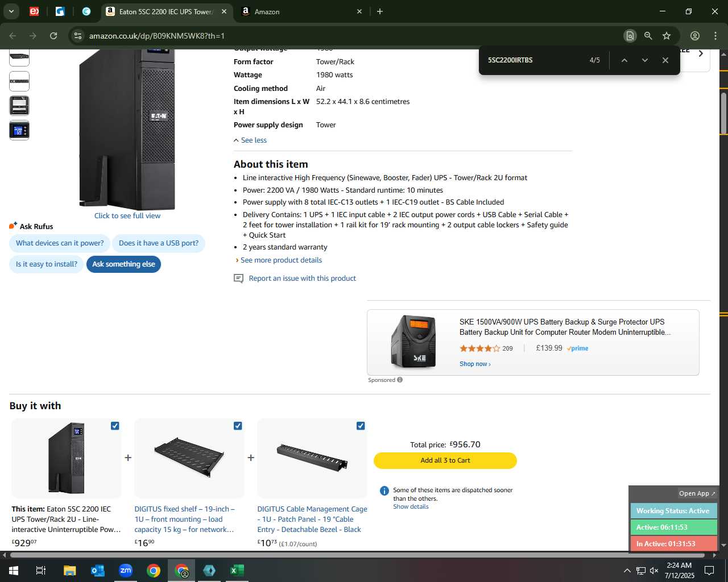Uncheck Eaton 5SC bundle checkbox
The image size is (728, 582).
115,426
